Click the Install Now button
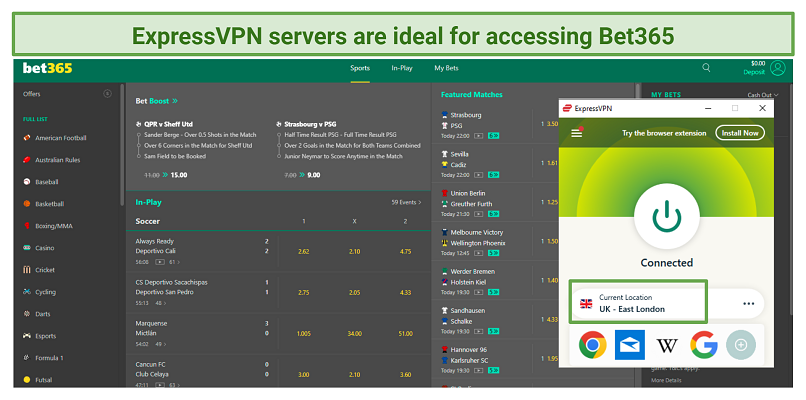Screen dimensions: 806x400 pos(740,133)
